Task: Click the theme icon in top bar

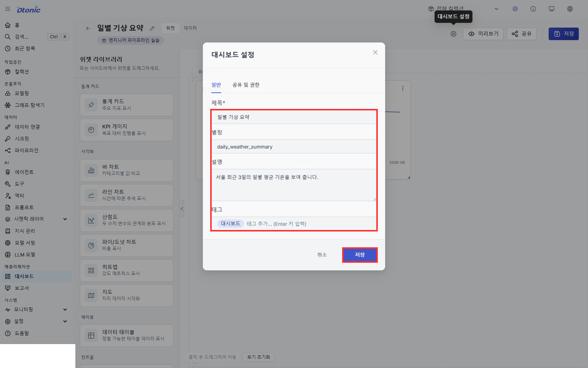Action: pyautogui.click(x=515, y=9)
